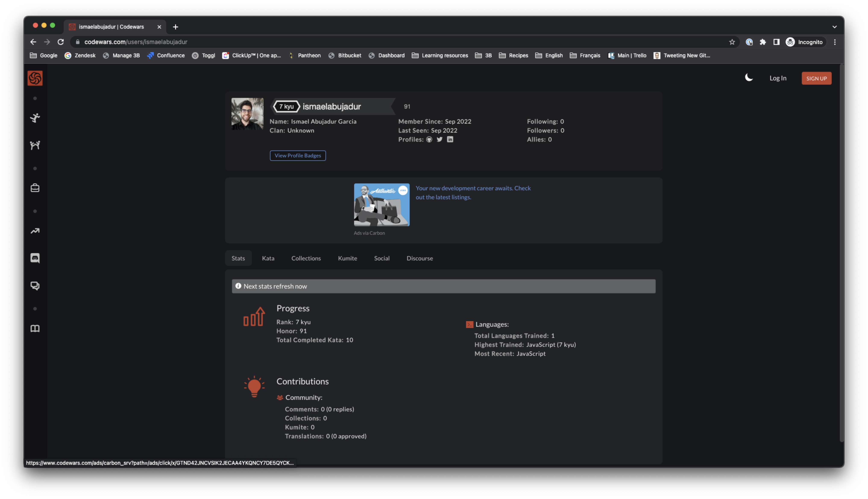Image resolution: width=868 pixels, height=499 pixels.
Task: Click the Contributions lightbulb icon
Action: pyautogui.click(x=254, y=387)
